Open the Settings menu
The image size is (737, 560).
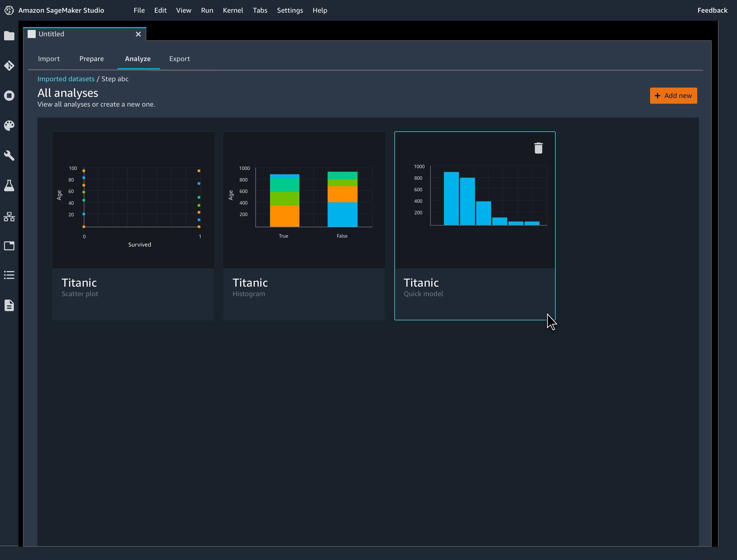(290, 10)
